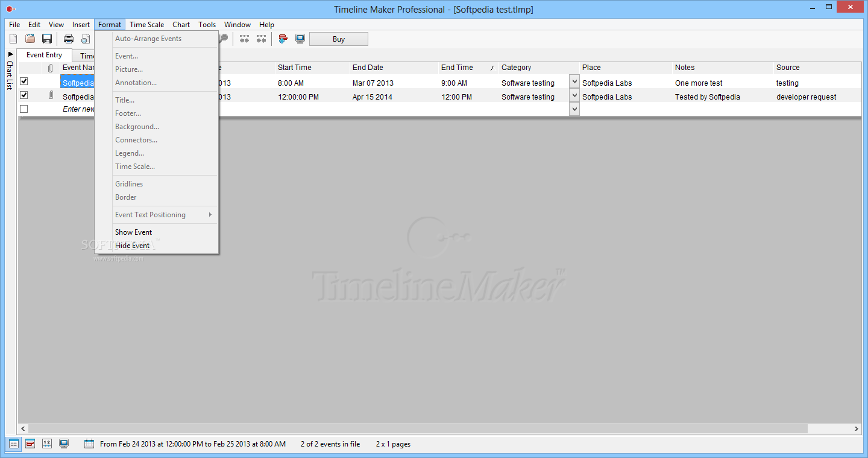Click the Print Preview toolbar icon
Viewport: 868px width, 458px height.
[86, 39]
